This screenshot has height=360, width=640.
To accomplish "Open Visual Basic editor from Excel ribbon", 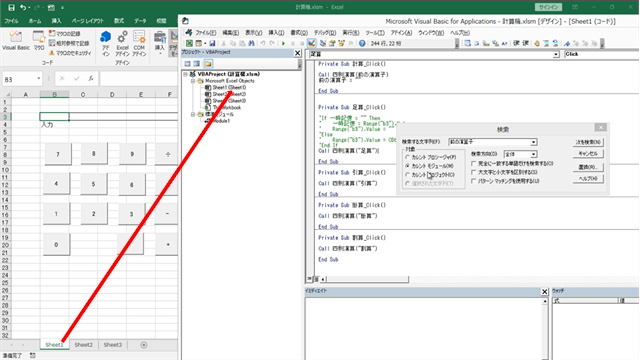I will [x=16, y=41].
